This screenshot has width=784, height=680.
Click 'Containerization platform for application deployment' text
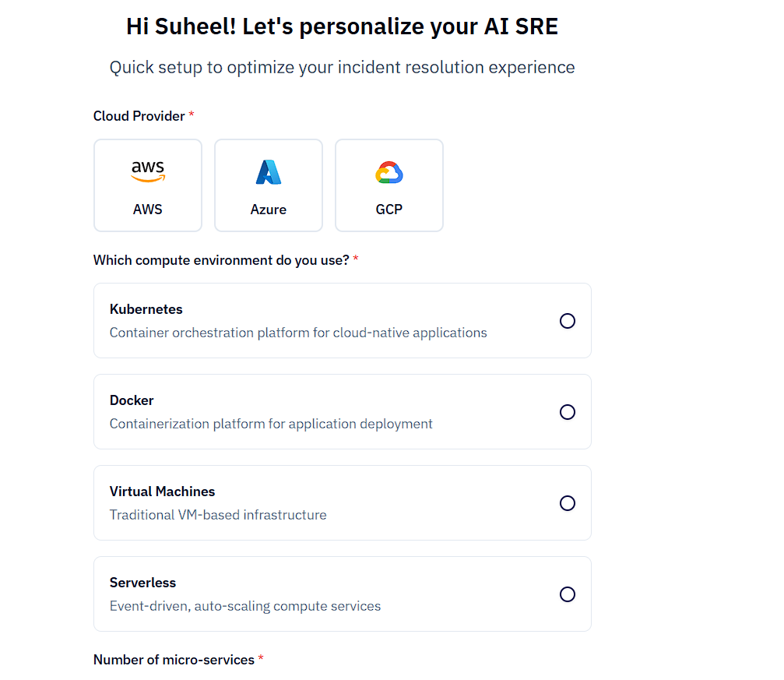click(271, 424)
